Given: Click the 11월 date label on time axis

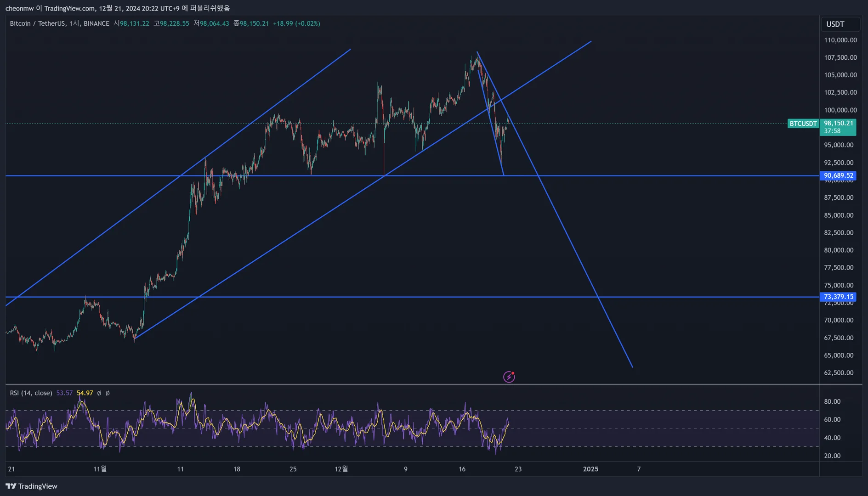Looking at the screenshot, I should tap(100, 469).
